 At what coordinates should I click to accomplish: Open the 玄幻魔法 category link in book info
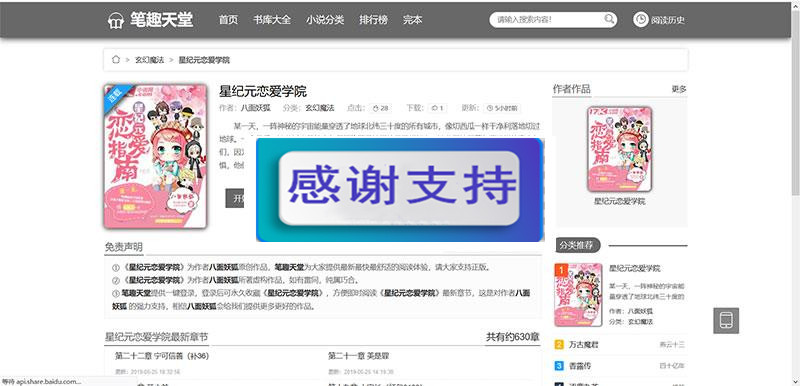[319, 108]
